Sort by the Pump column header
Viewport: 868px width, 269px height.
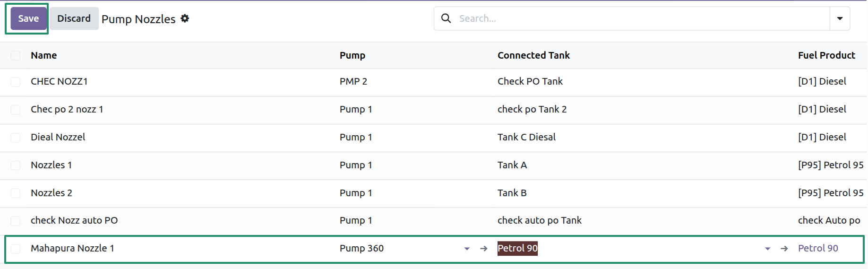[x=352, y=55]
